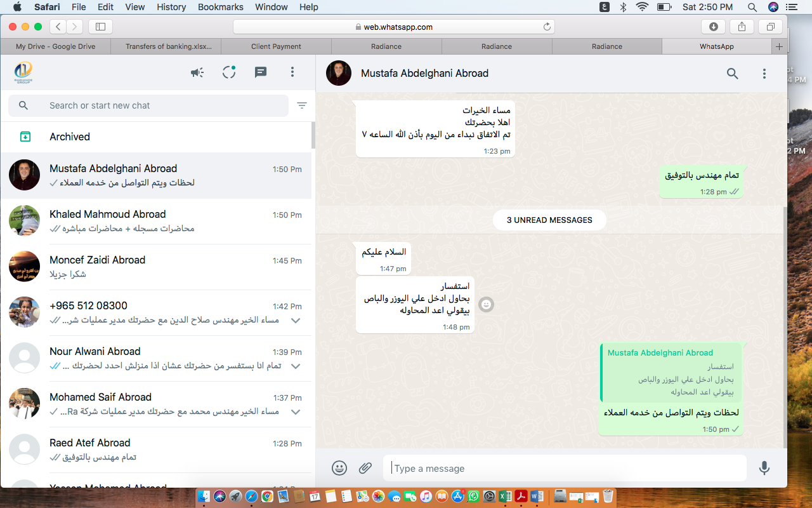Open the Status circle icon
The width and height of the screenshot is (812, 508).
229,72
